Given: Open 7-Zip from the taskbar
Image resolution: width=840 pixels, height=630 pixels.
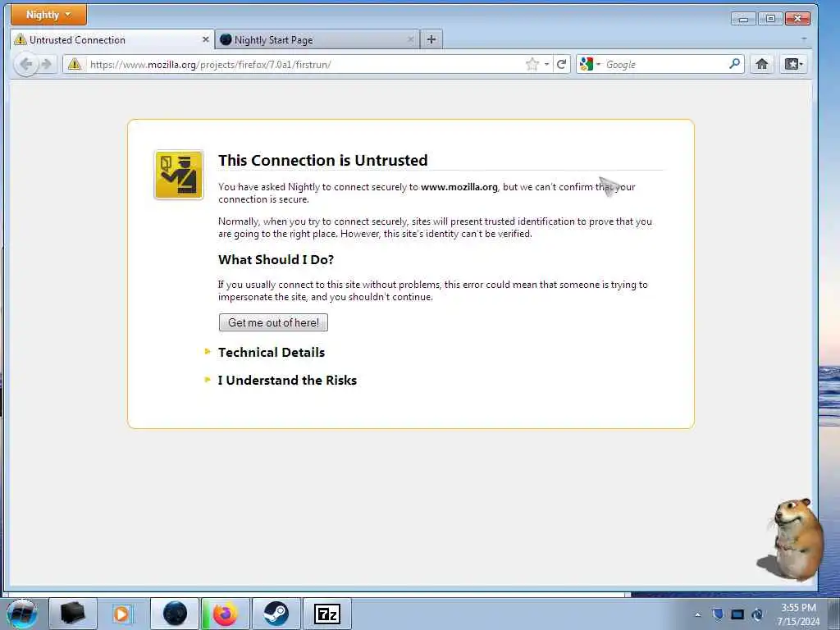Looking at the screenshot, I should click(326, 614).
